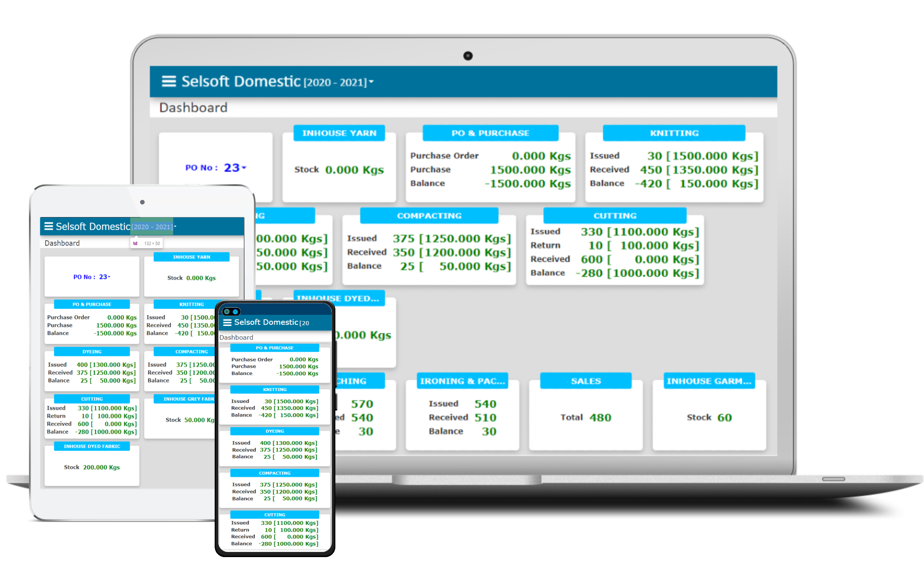This screenshot has height=579, width=924.
Task: Click Purchase 1500.000 Kgs row on the phone
Action: pos(275,367)
